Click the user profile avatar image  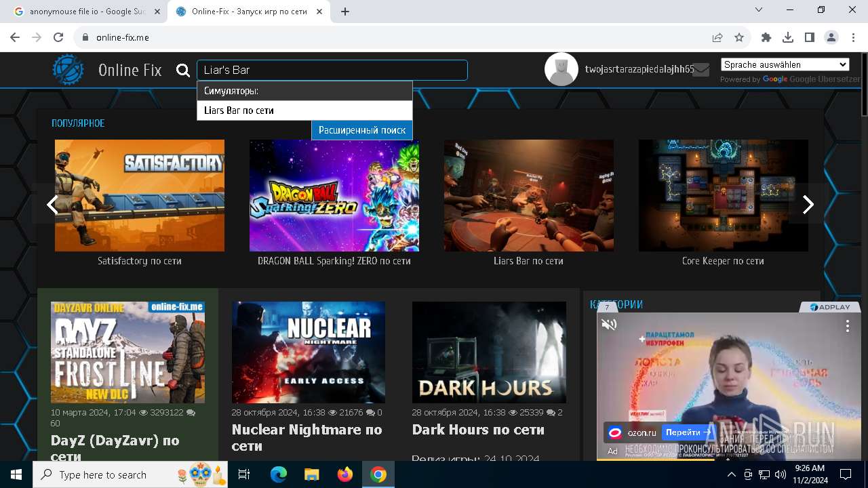click(561, 69)
